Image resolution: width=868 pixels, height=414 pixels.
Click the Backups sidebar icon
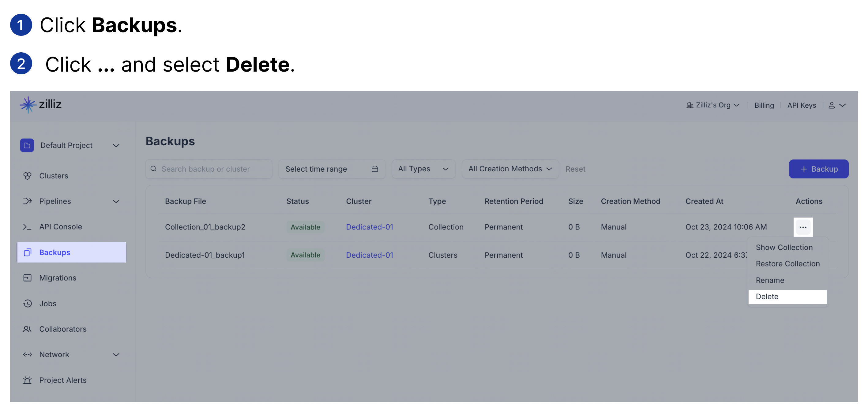(28, 253)
